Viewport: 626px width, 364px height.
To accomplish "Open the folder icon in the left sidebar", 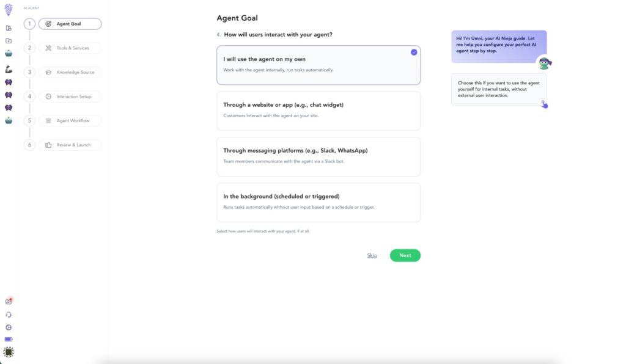I will tap(8, 40).
